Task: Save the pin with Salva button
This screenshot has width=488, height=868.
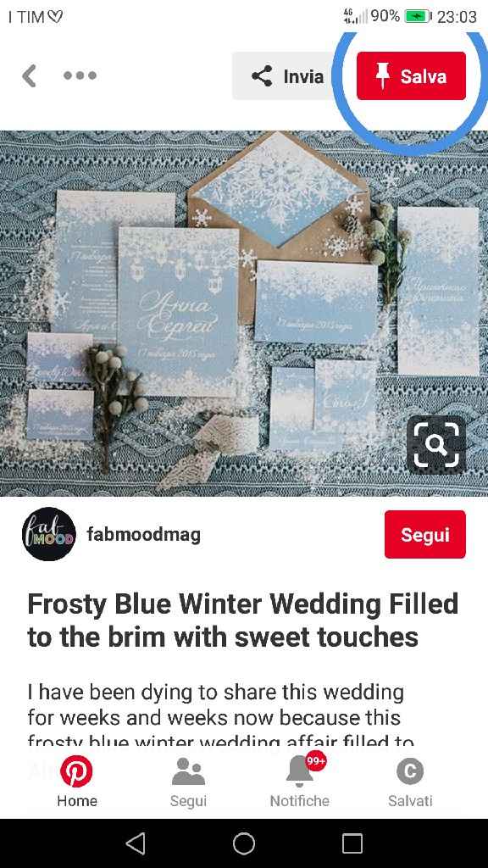Action: 411,75
